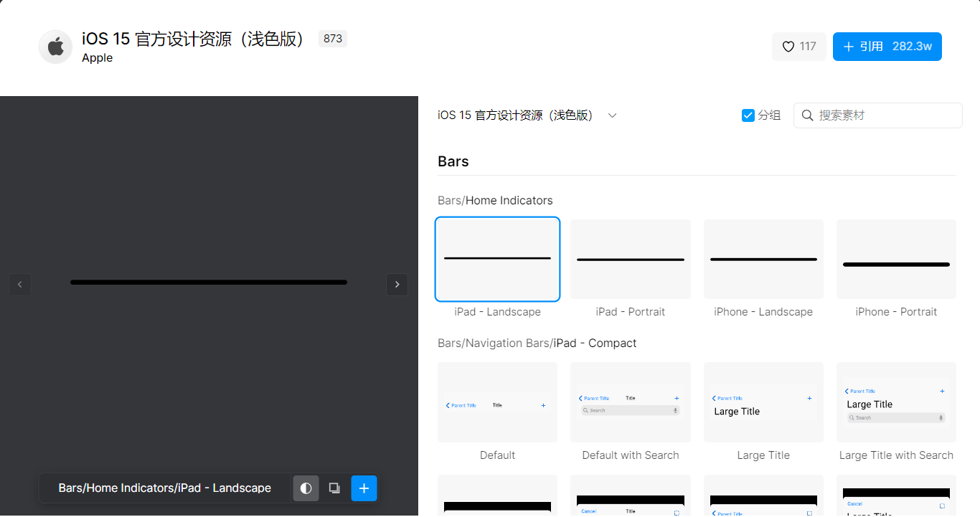Select the iPad - Landscape home indicator

pyautogui.click(x=497, y=259)
